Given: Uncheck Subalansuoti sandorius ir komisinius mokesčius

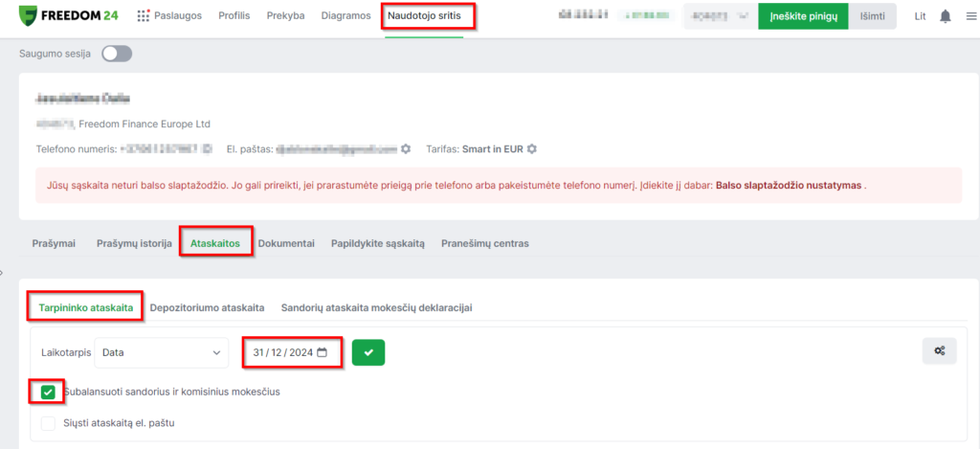Looking at the screenshot, I should click(48, 392).
